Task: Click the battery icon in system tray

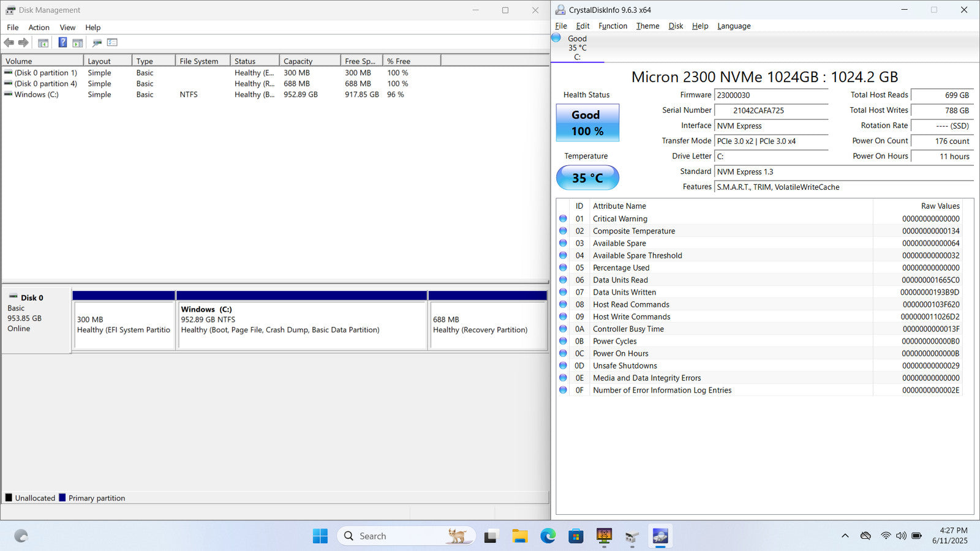Action: [916, 536]
